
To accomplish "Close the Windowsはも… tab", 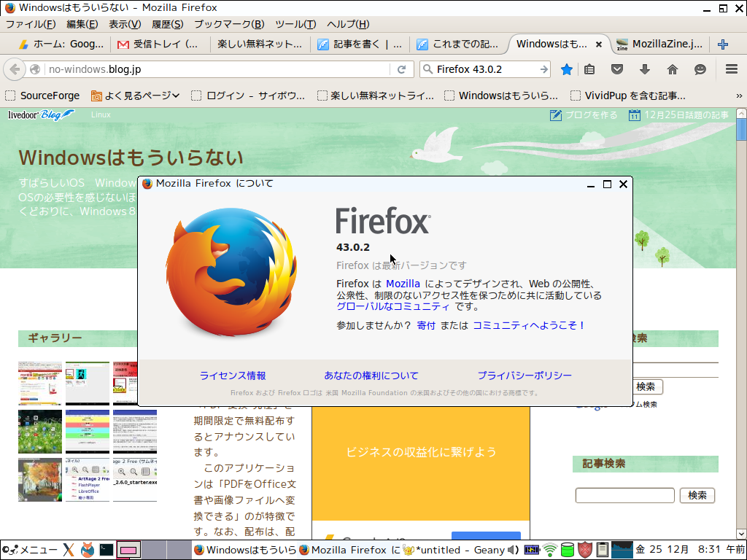I will coord(599,44).
